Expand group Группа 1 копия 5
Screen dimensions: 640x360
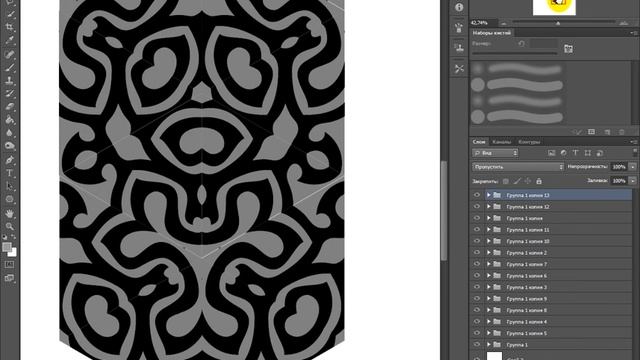click(489, 333)
